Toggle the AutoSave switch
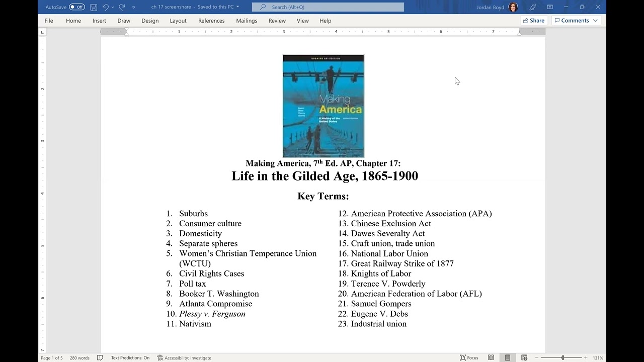644x362 pixels. 77,7
